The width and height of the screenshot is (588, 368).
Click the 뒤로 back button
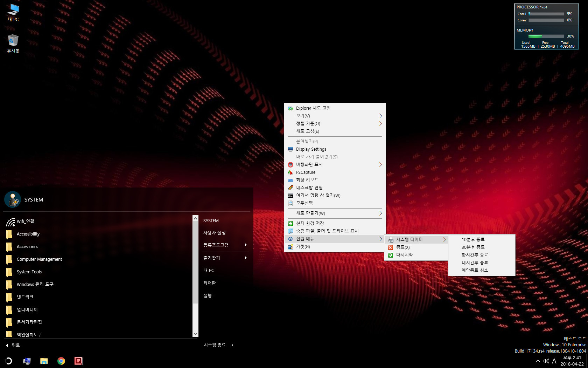coord(13,345)
